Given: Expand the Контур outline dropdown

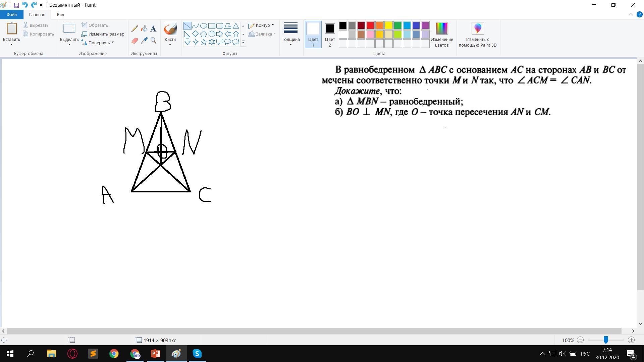Looking at the screenshot, I should pos(261,25).
